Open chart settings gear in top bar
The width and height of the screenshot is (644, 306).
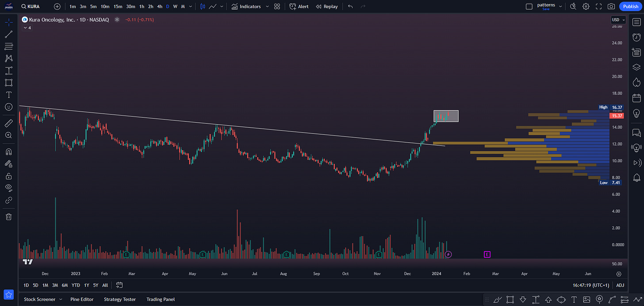pos(586,7)
